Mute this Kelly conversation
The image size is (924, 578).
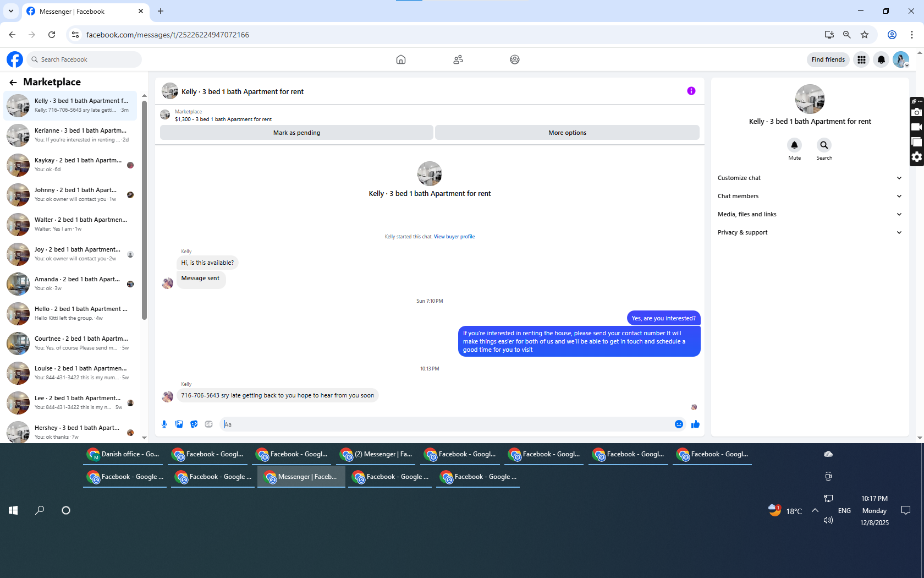click(794, 145)
